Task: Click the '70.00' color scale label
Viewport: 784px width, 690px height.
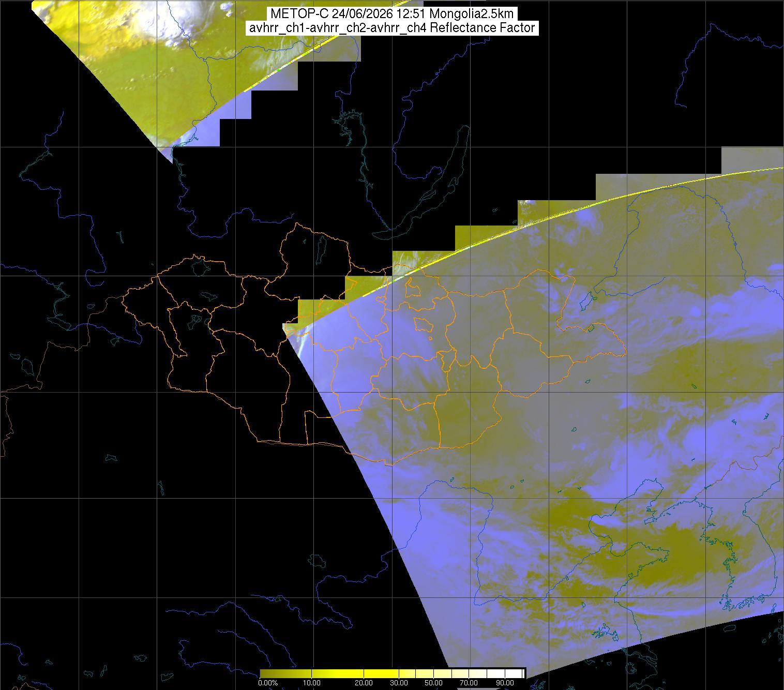Action: point(469,683)
